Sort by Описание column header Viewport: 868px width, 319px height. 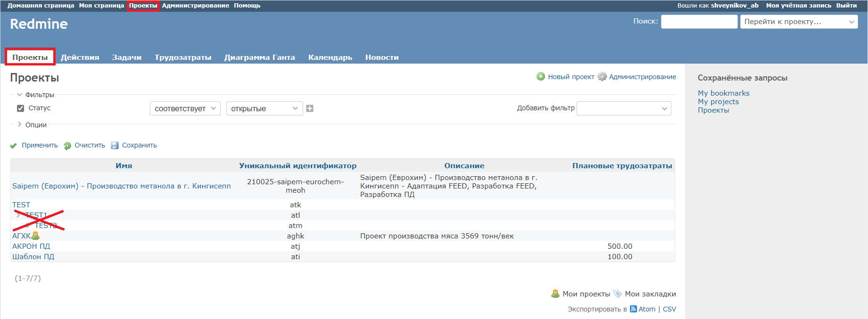coord(464,166)
